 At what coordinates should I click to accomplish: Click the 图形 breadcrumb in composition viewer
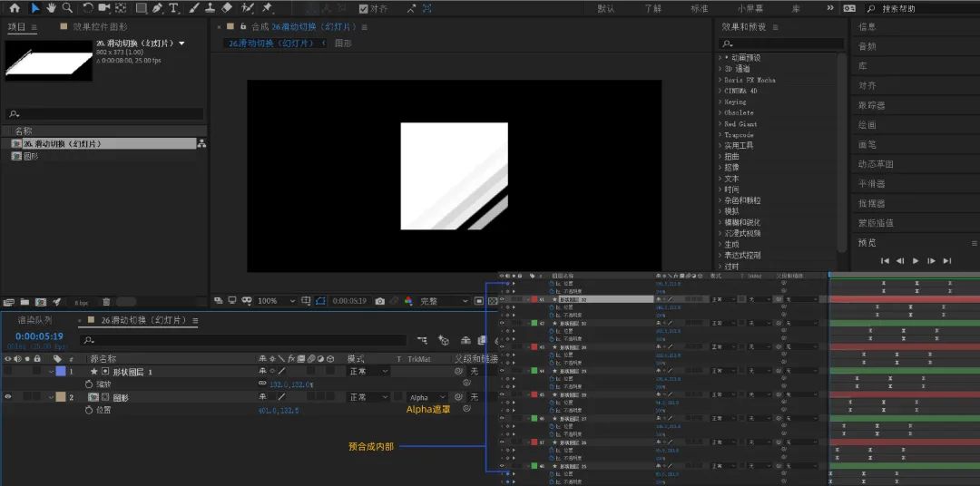(343, 44)
